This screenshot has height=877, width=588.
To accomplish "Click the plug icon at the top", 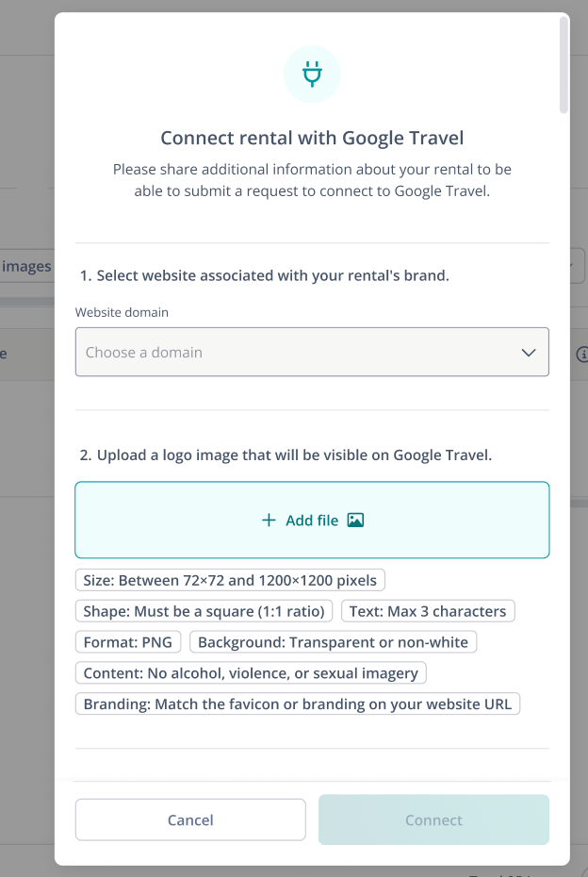I will pos(312,74).
